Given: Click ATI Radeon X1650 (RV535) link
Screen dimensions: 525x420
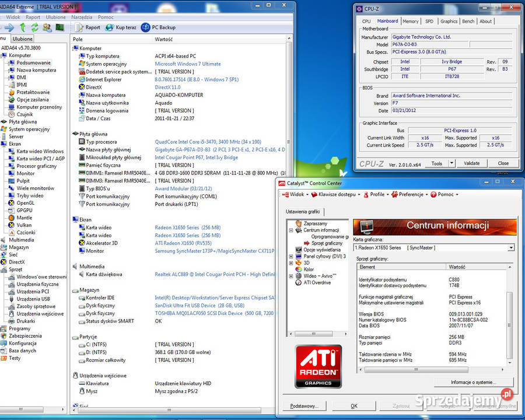Looking at the screenshot, I should point(183,243).
